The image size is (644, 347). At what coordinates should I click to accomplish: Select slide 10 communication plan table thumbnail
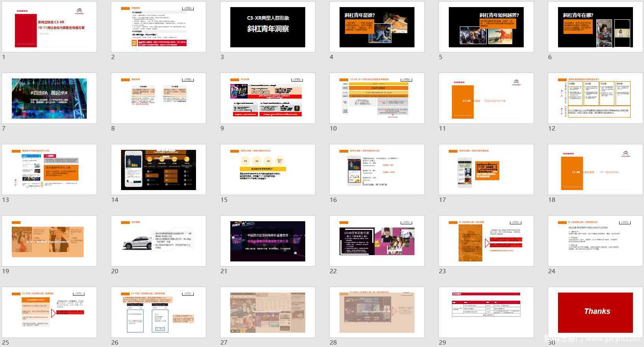(377, 98)
